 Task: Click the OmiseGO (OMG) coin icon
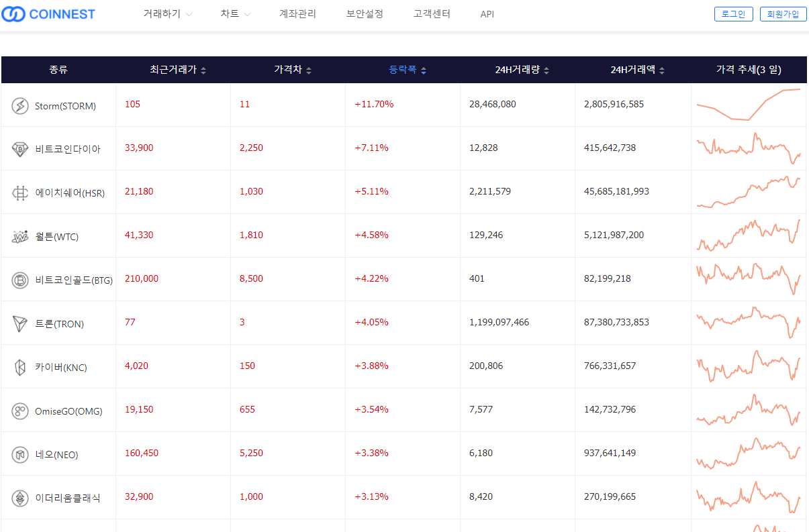tap(20, 411)
